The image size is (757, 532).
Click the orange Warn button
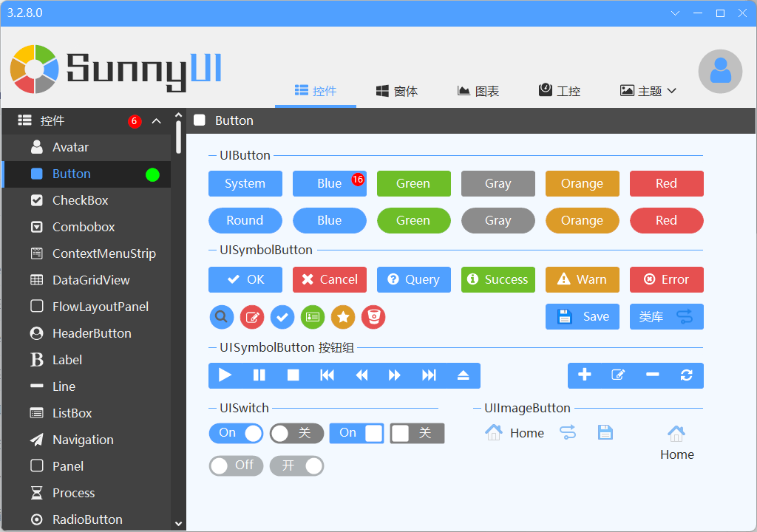pos(583,279)
